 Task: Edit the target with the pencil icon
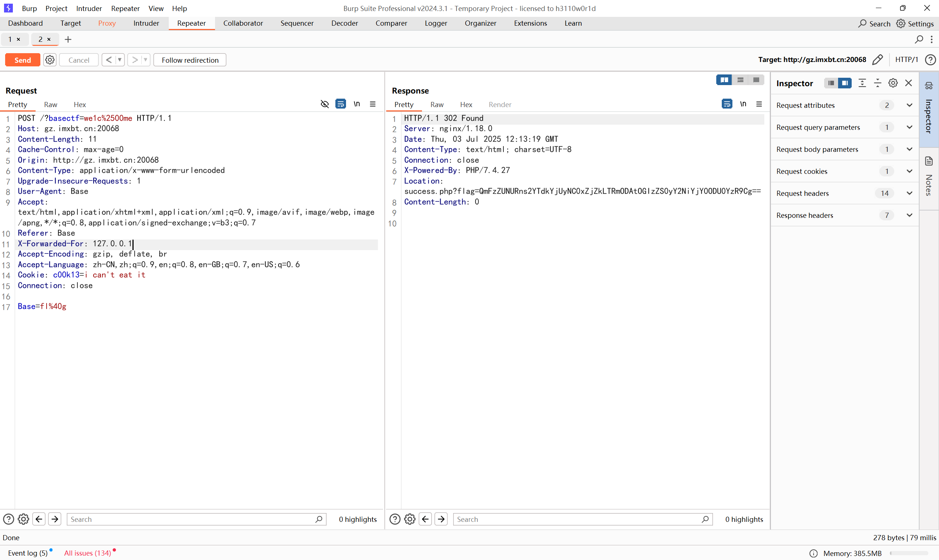coord(877,60)
